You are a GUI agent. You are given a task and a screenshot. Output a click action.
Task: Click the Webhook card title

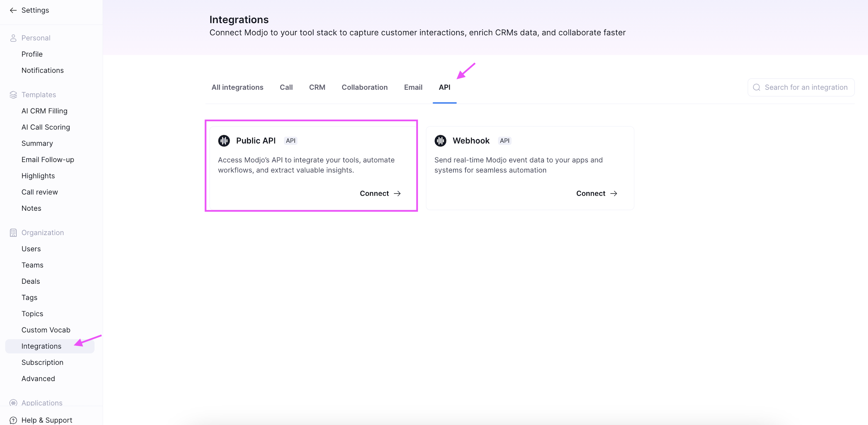(471, 141)
